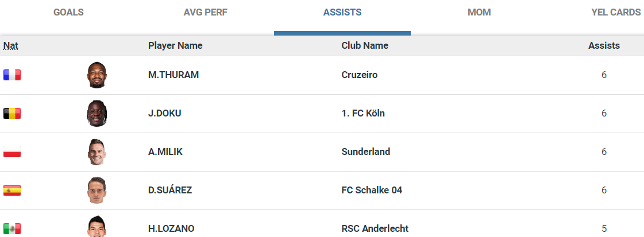Switch to the Goals tab
This screenshot has width=644, height=237.
point(68,13)
